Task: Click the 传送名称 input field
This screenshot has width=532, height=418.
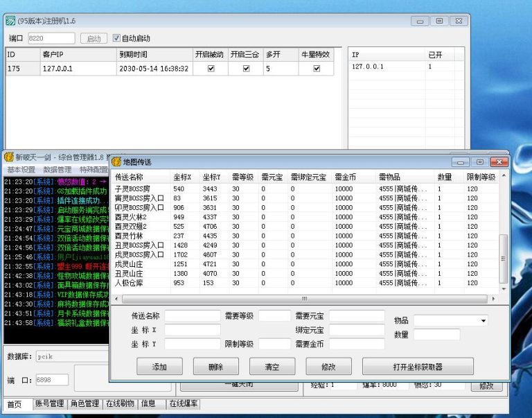Action: click(x=192, y=316)
